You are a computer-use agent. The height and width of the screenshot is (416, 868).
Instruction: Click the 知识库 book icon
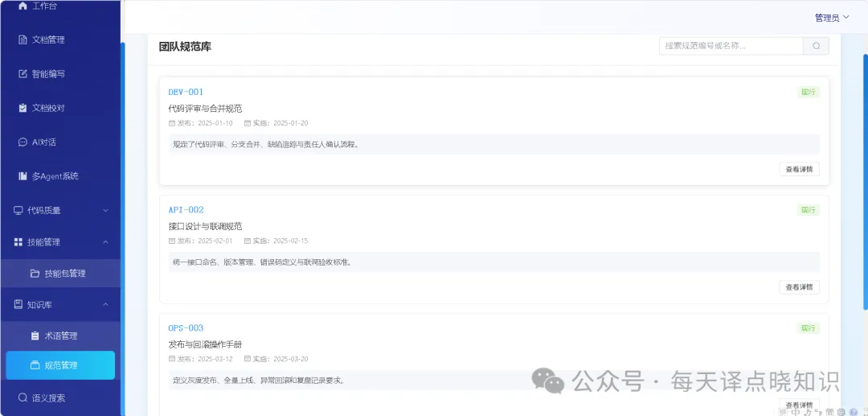coord(18,305)
